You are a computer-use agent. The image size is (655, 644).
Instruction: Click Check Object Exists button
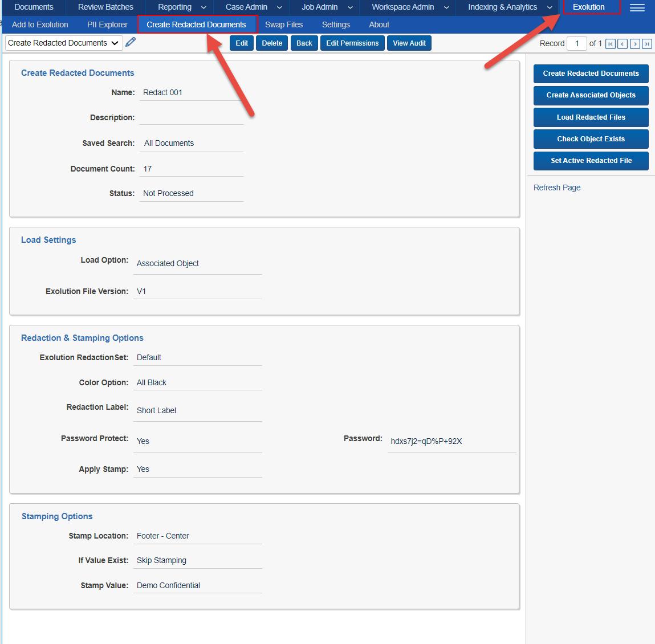tap(591, 139)
